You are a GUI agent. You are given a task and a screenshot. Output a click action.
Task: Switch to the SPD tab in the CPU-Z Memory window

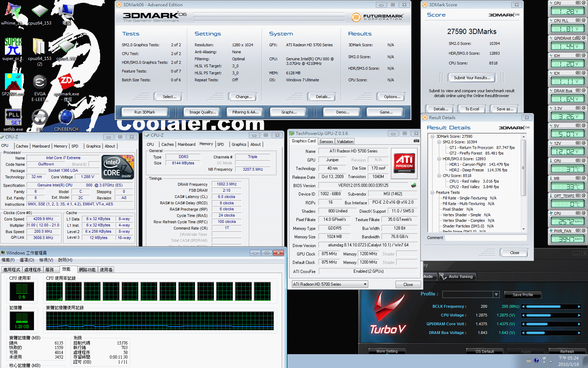pos(220,144)
